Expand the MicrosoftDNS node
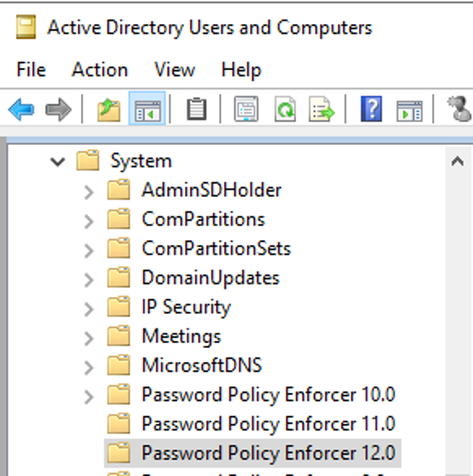This screenshot has width=473, height=476. (89, 368)
